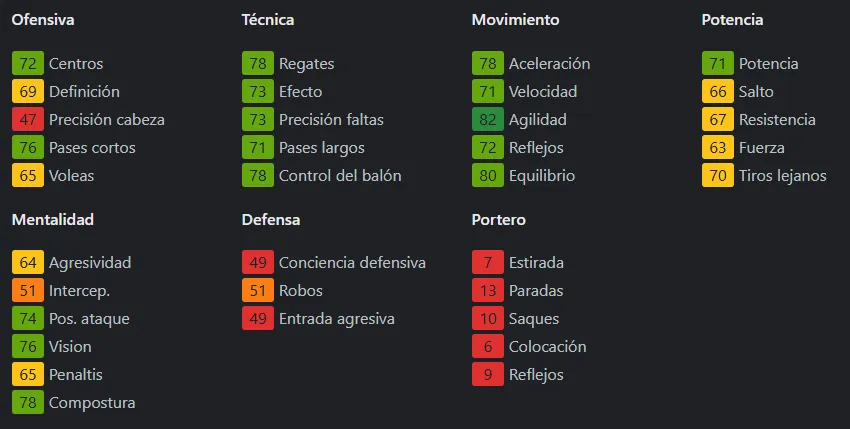Click the Movimiento section heading
The height and width of the screenshot is (429, 850).
click(515, 20)
